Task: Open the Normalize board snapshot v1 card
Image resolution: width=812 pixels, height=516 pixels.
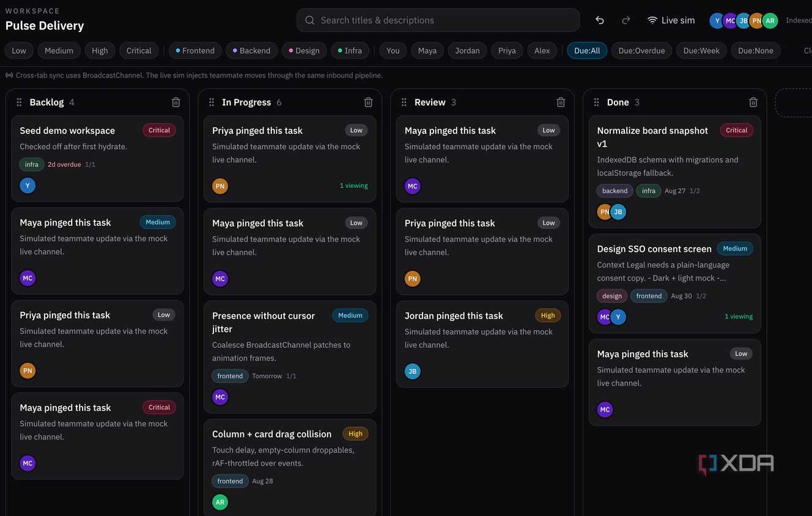Action: click(x=675, y=172)
